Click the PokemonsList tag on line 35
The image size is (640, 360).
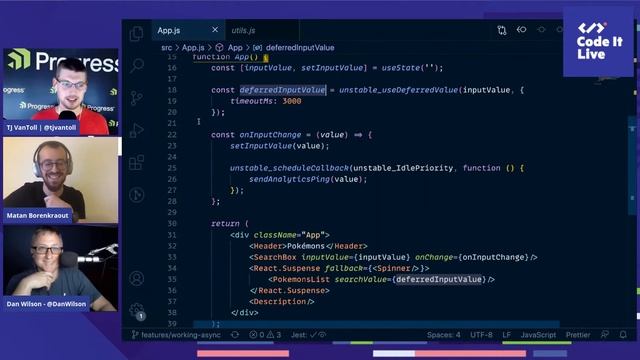point(301,280)
